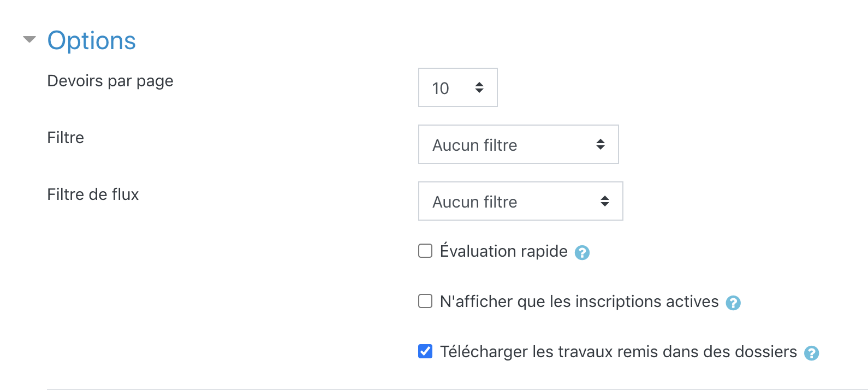The width and height of the screenshot is (868, 390).
Task: Tick the N'afficher que les inscriptions actives checkbox
Action: (425, 301)
